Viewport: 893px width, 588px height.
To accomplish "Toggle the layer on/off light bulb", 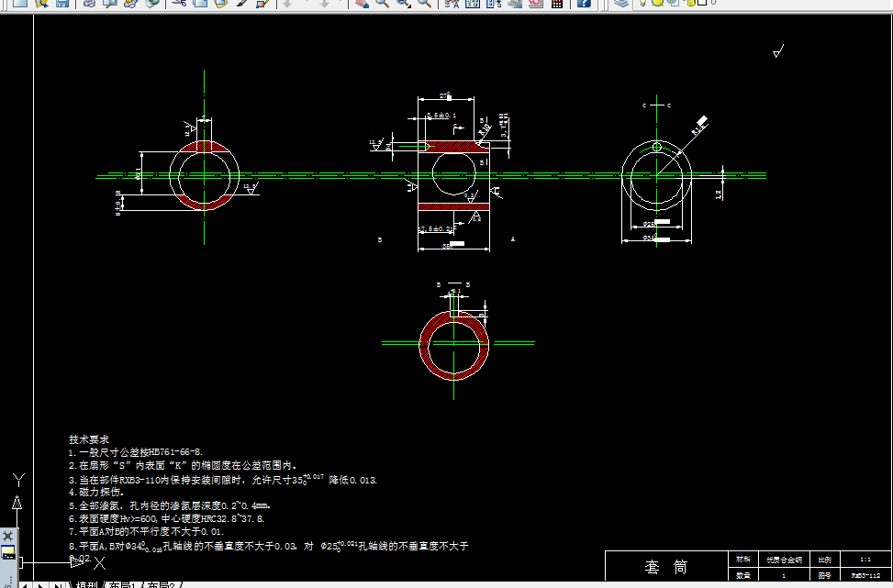I will 642,6.
